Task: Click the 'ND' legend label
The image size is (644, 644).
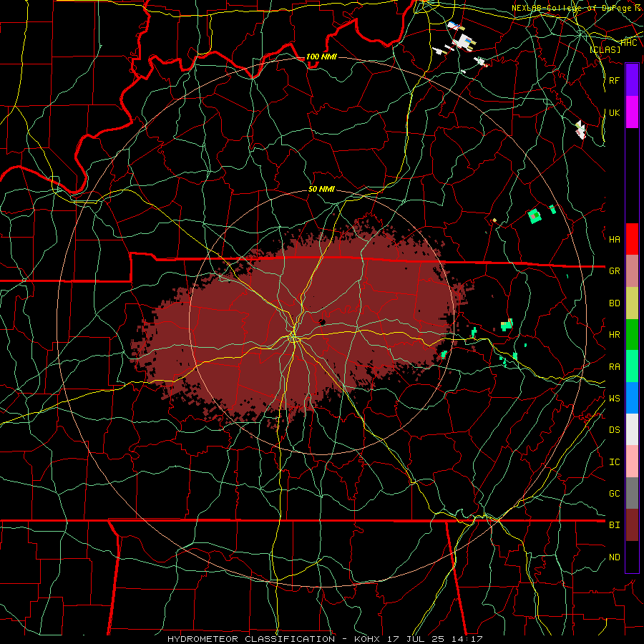Action: tap(614, 557)
